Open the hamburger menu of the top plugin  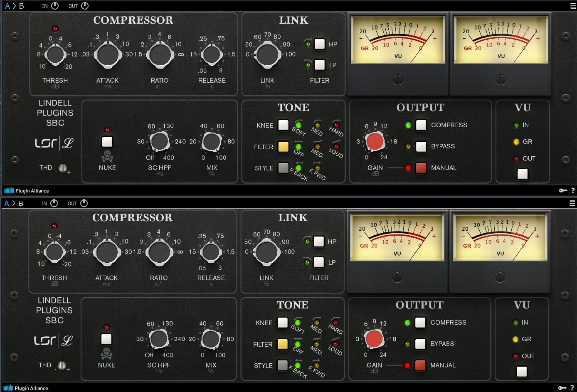(573, 6)
